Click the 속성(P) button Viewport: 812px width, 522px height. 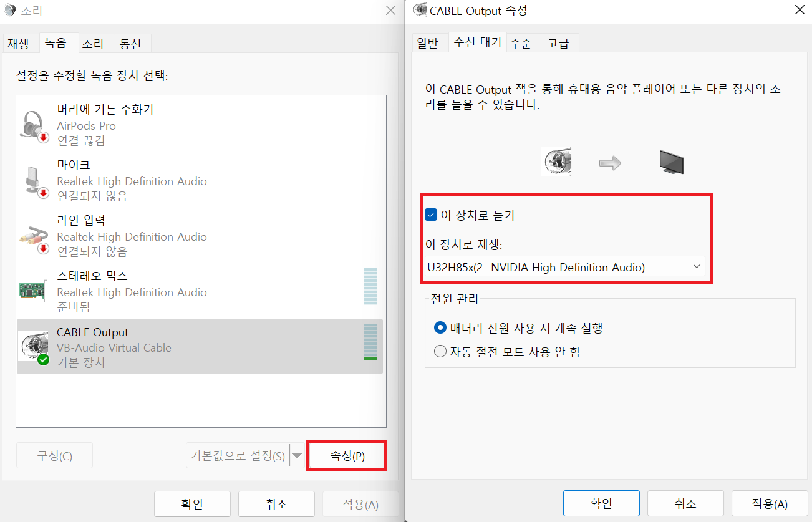click(x=347, y=456)
